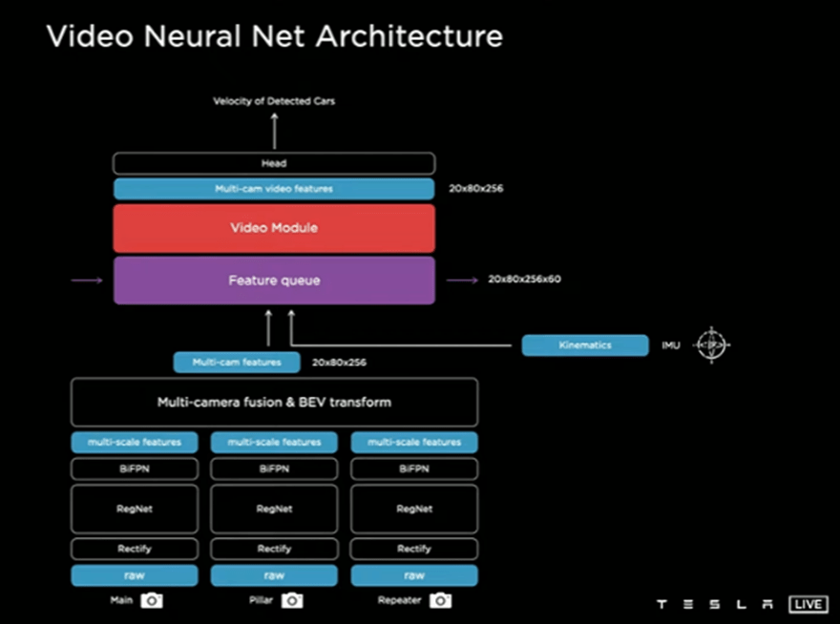
Task: Click the Video Neural Net Architecture title
Action: tap(274, 36)
